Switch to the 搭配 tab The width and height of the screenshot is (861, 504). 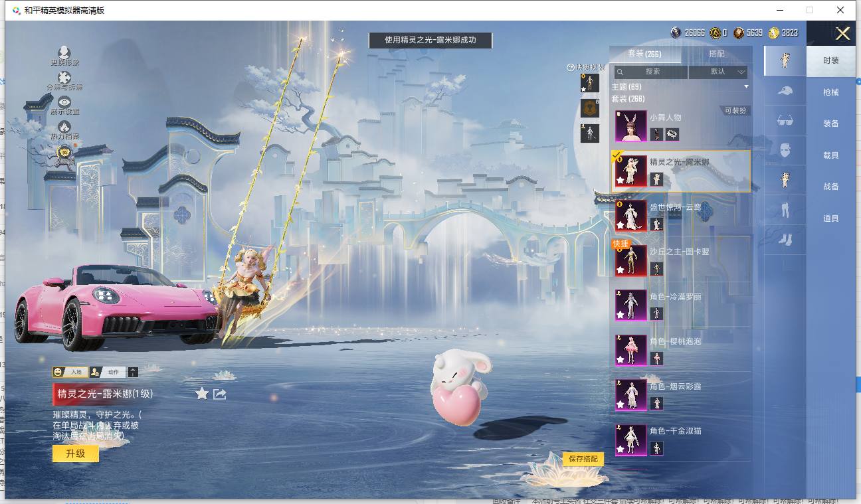717,54
